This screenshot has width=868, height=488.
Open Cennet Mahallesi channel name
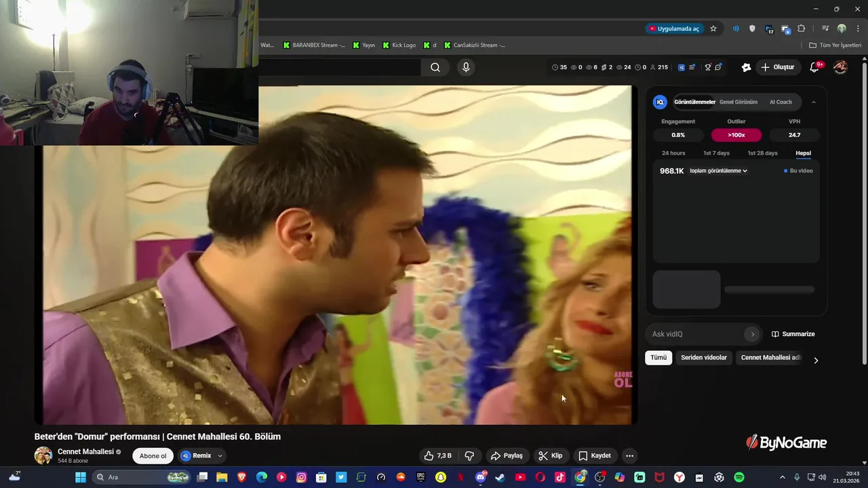coord(85,451)
